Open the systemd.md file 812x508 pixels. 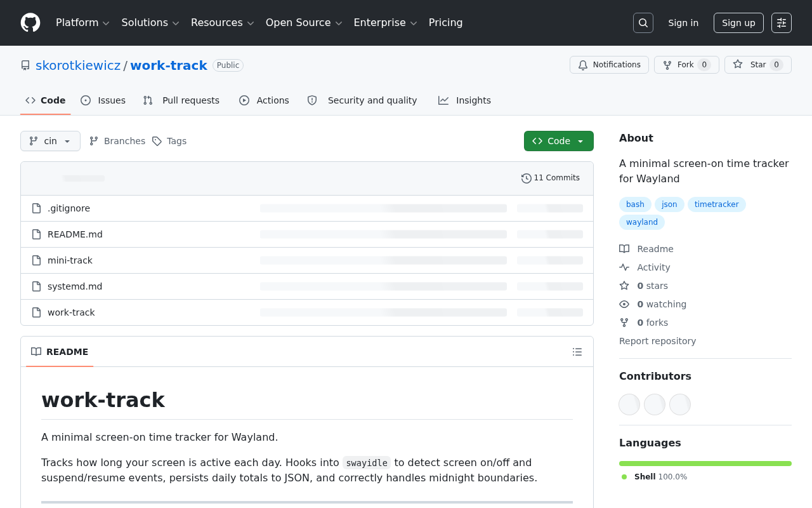[x=75, y=286]
